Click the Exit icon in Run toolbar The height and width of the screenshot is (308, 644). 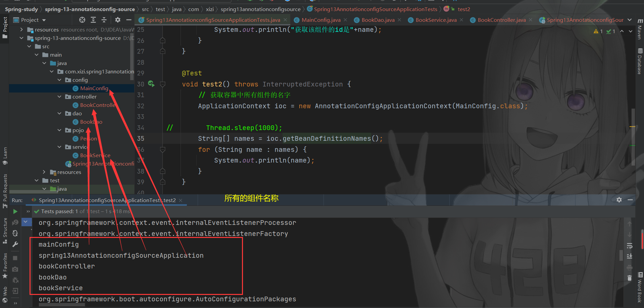(15, 291)
